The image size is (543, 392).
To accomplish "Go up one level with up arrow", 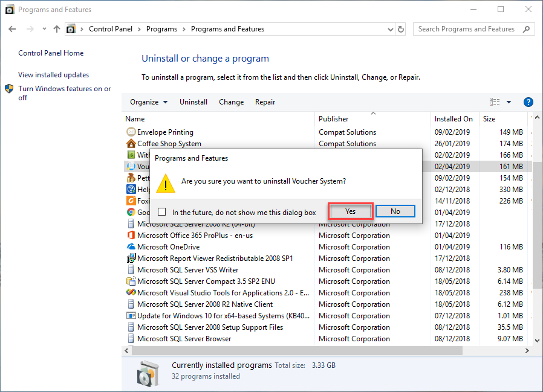I will pos(57,29).
